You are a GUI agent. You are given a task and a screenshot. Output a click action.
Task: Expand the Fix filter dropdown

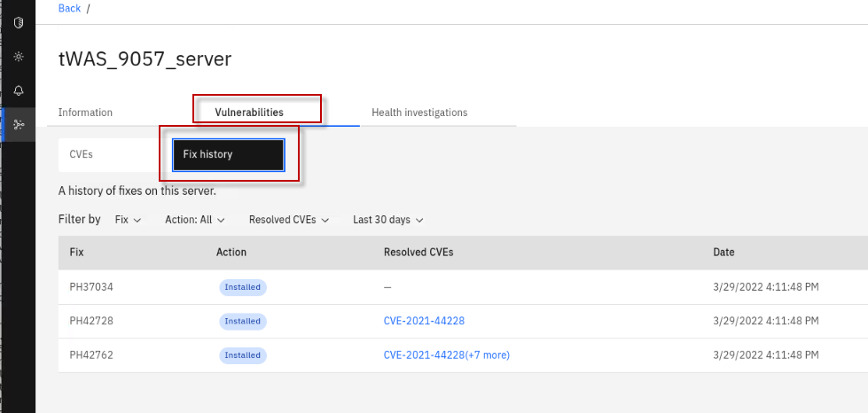click(128, 220)
